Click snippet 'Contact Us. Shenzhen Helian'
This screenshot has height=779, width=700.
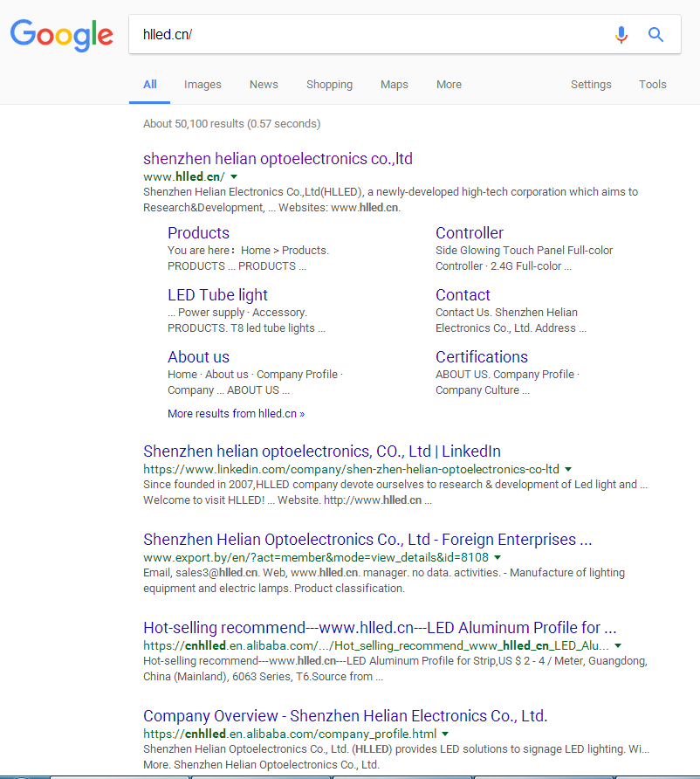click(506, 313)
